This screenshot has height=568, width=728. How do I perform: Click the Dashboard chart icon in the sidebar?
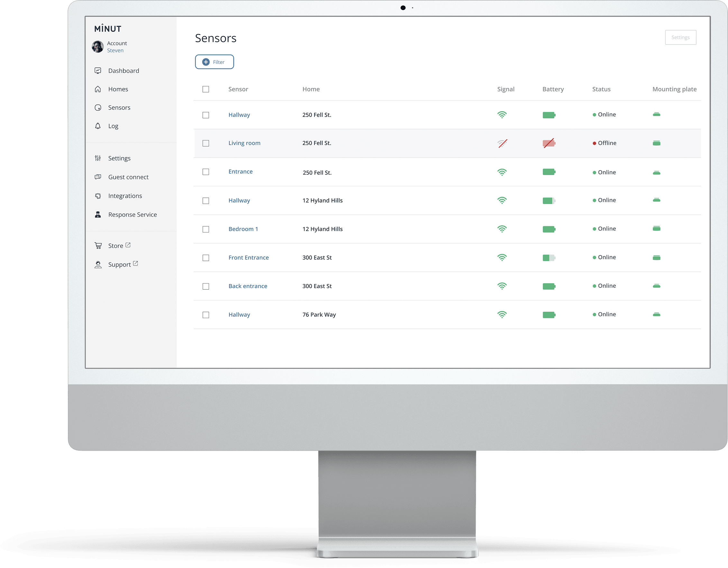98,71
